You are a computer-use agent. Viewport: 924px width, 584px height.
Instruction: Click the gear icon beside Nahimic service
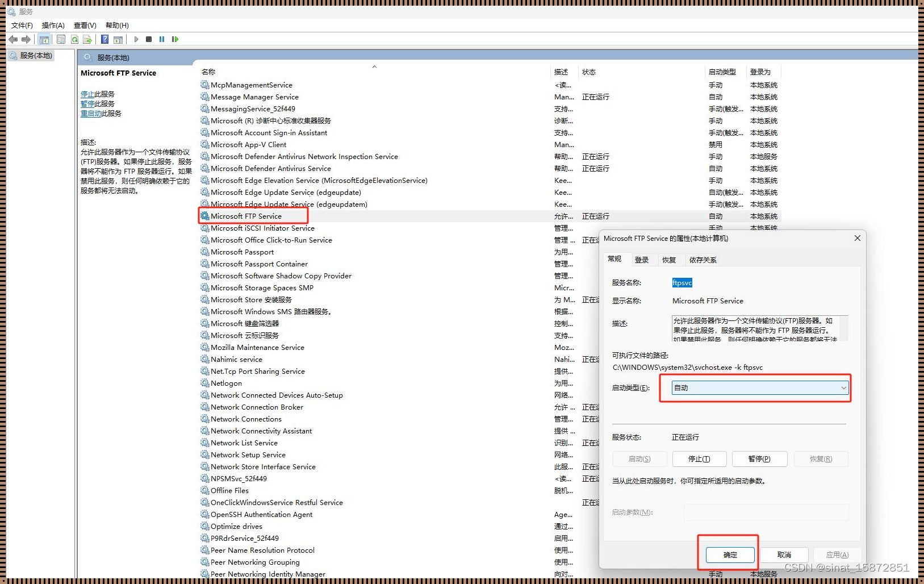pos(205,359)
